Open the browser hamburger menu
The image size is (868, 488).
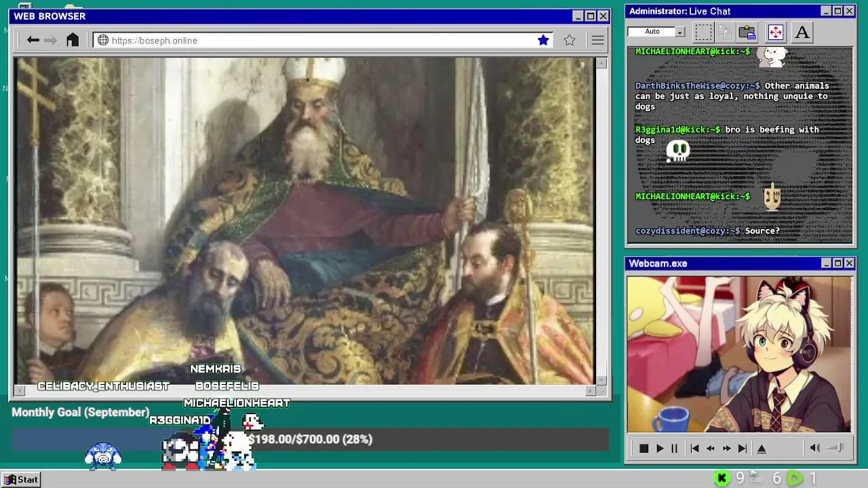pos(597,41)
